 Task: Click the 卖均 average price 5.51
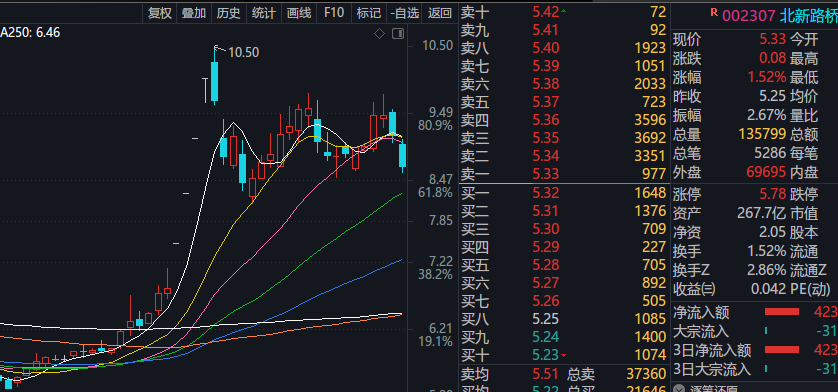[x=546, y=374]
